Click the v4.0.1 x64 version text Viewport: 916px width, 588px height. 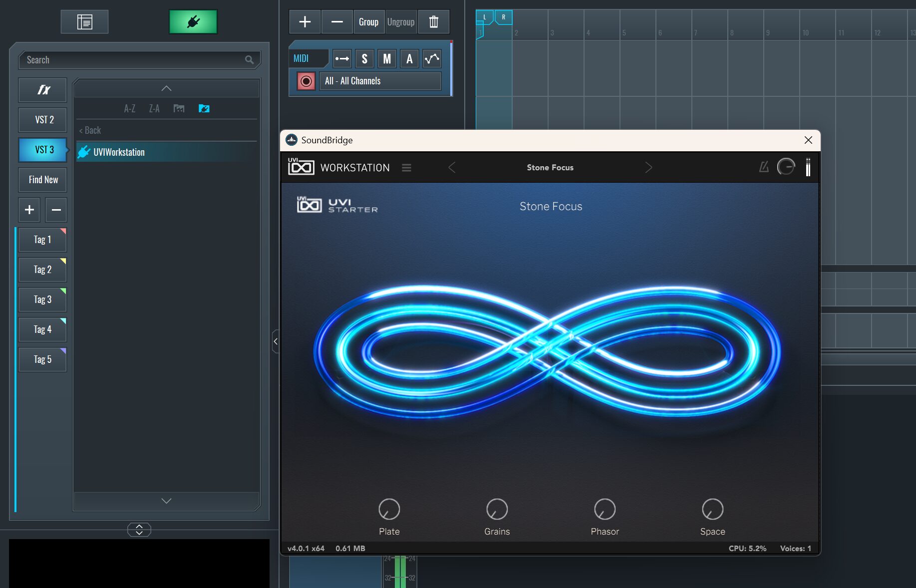(306, 548)
